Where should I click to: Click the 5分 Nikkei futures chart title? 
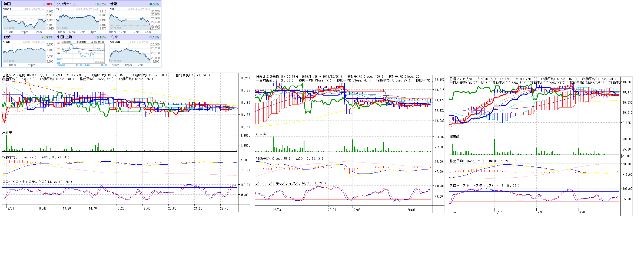pyautogui.click(x=45, y=75)
